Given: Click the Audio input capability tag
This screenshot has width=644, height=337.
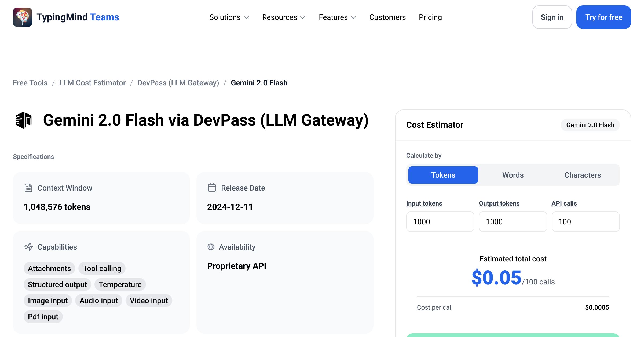Looking at the screenshot, I should pos(99,301).
